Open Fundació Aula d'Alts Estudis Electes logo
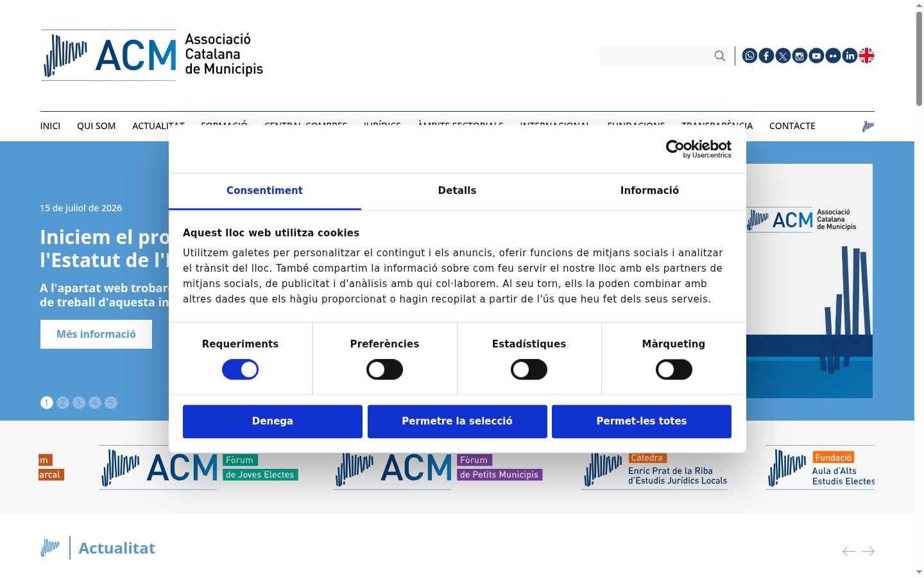Viewport: 924px width, 578px height. tap(820, 468)
